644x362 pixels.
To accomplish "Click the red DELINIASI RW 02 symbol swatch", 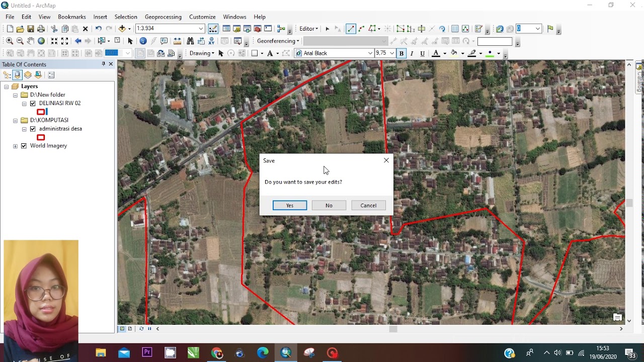I will (41, 112).
